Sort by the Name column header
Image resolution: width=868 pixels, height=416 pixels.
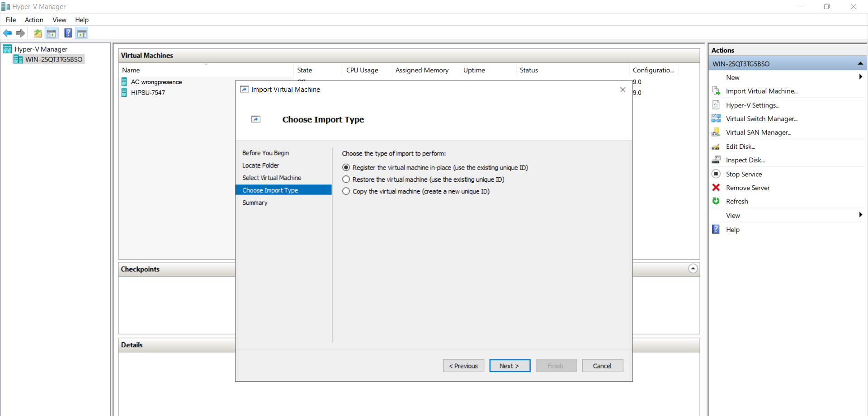pos(206,70)
